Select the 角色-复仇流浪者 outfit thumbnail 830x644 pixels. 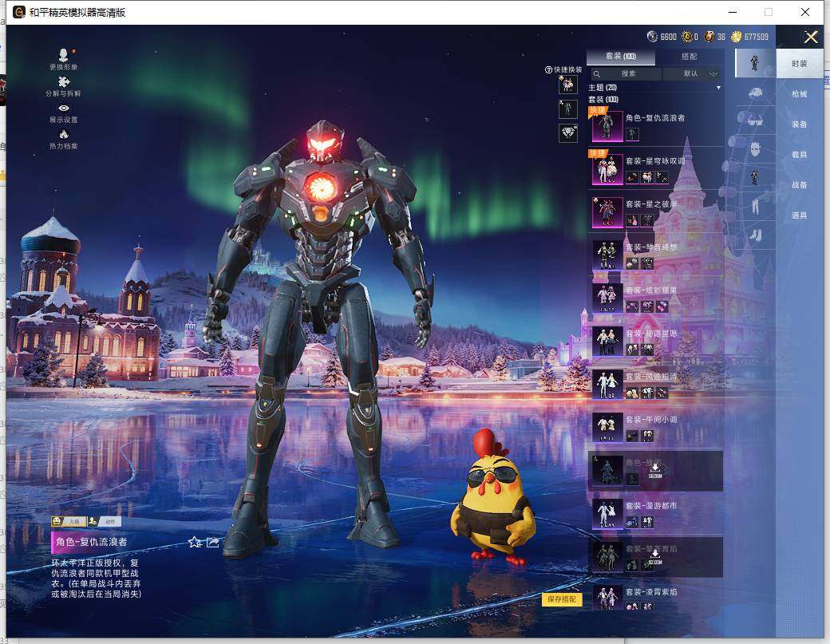(x=607, y=126)
